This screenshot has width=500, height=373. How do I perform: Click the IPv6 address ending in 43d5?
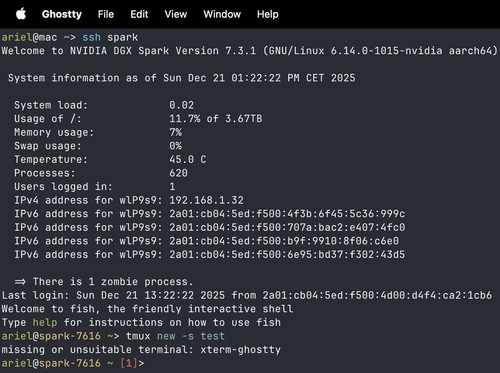(287, 254)
